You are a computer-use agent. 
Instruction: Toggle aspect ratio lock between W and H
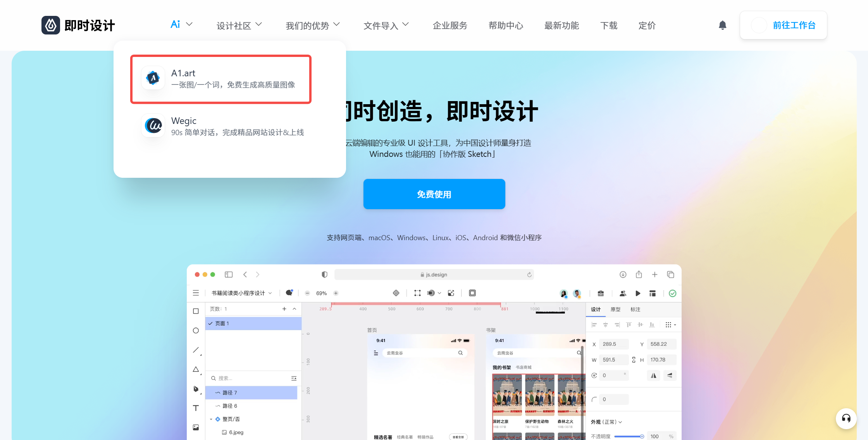(634, 360)
